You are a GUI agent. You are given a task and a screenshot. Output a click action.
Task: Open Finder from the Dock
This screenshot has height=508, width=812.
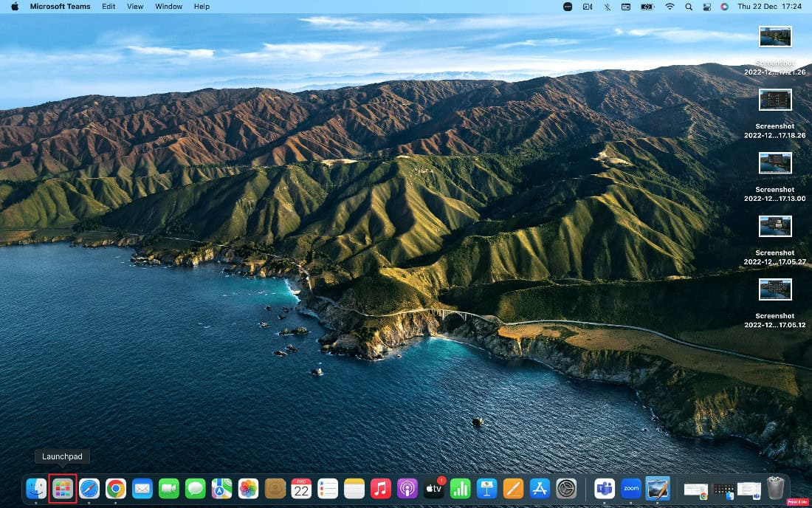[x=36, y=488]
